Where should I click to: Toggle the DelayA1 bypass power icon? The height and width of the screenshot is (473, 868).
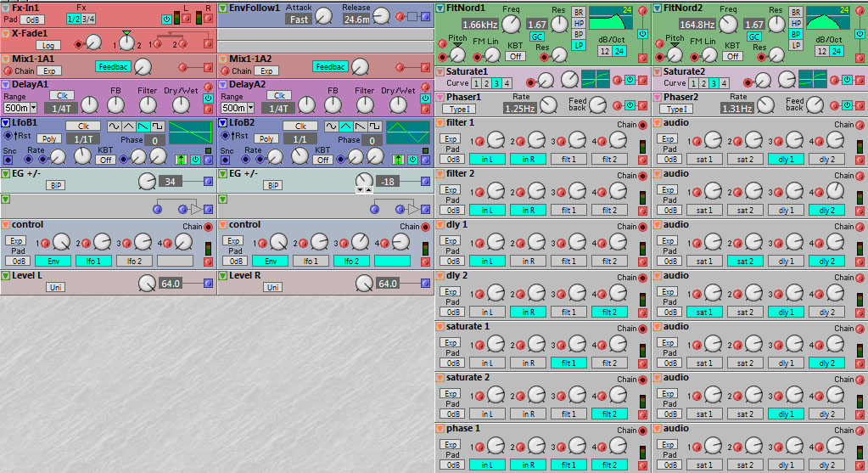click(208, 98)
